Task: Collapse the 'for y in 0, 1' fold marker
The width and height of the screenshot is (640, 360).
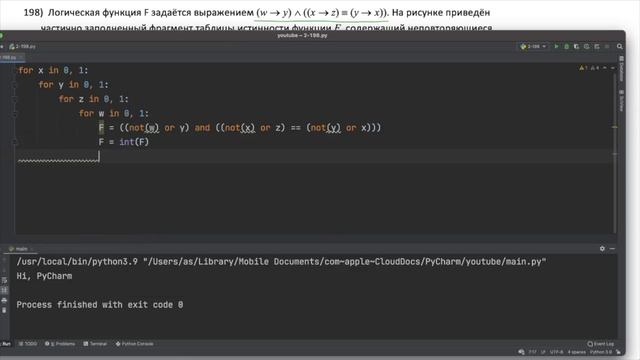Action: [x=15, y=85]
